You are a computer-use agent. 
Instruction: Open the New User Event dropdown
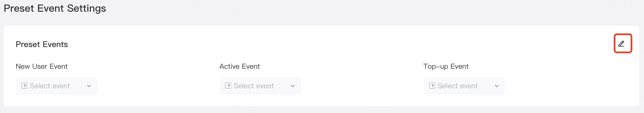pos(57,86)
